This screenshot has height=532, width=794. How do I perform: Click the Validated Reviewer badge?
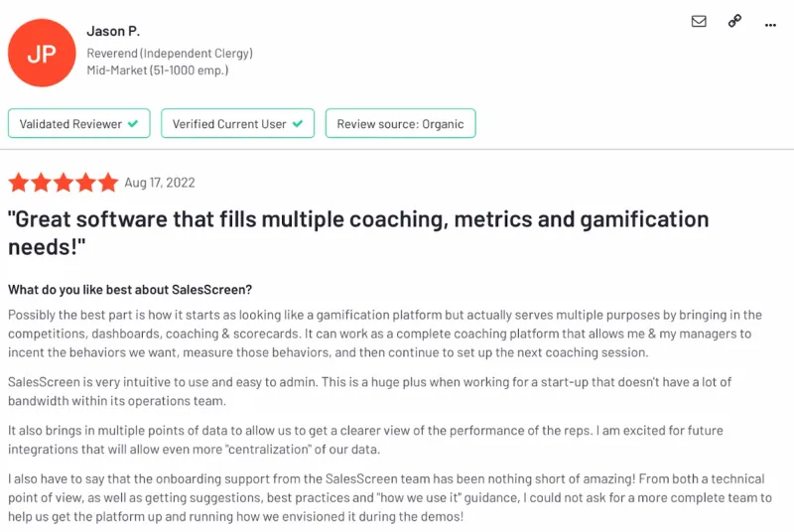tap(79, 123)
